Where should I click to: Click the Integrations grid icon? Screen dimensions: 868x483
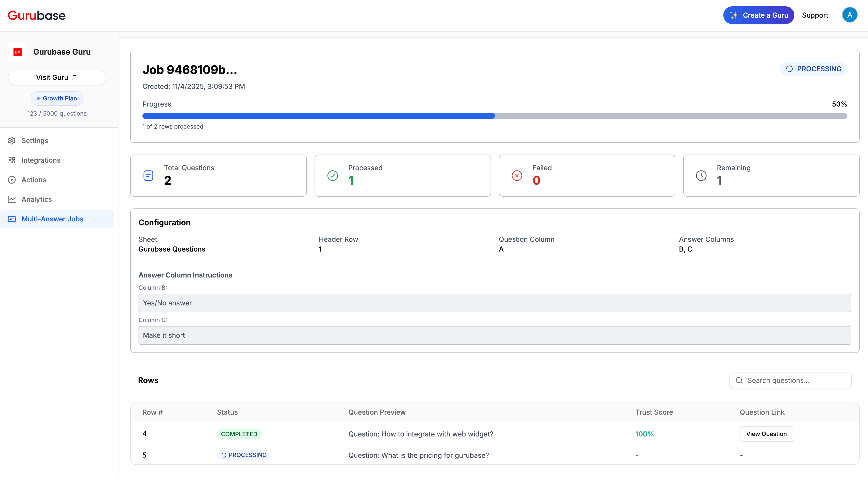point(12,160)
